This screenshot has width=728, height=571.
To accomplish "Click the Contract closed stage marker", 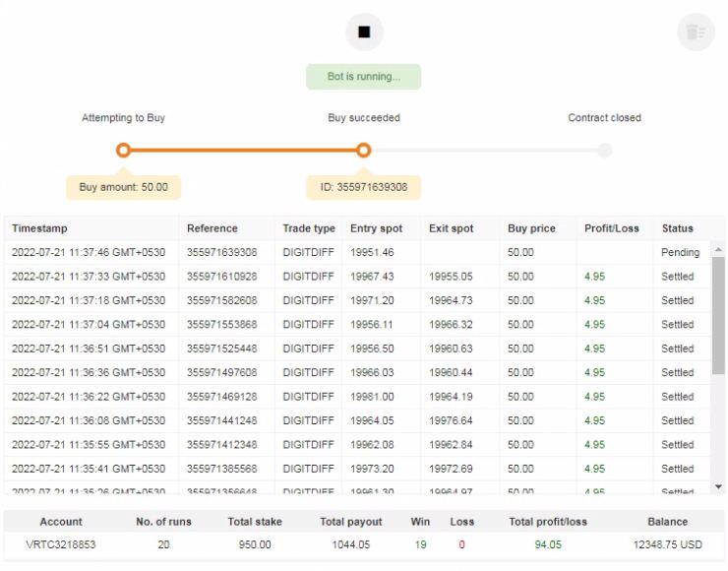I will 604,150.
